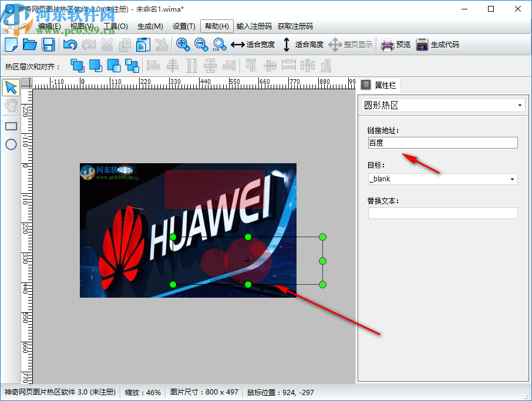Open the 设置(T) menu
Image resolution: width=532 pixels, height=401 pixels.
tap(184, 26)
